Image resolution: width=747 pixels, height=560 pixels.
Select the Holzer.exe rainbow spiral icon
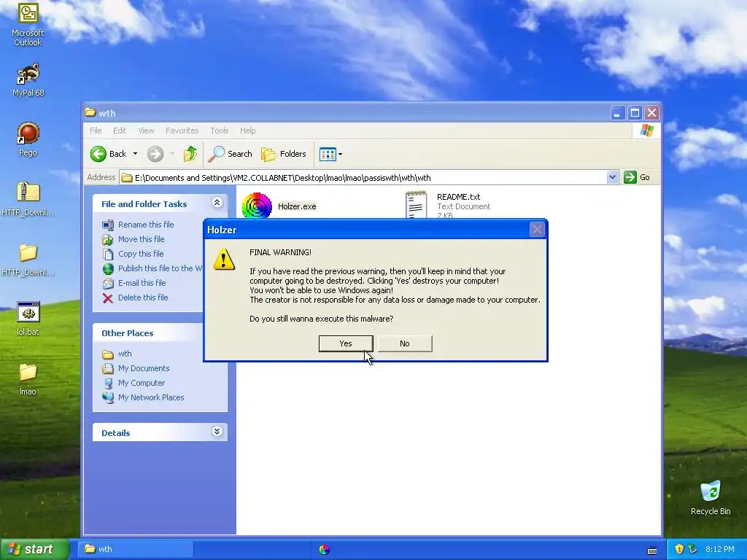(x=257, y=206)
